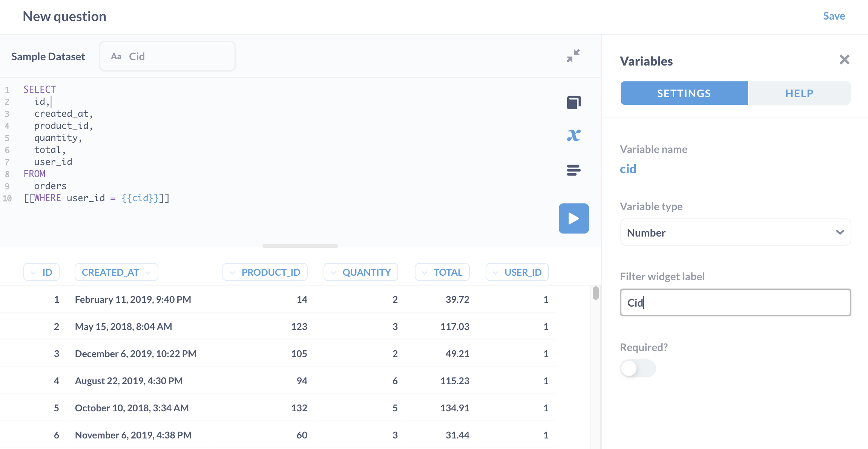868x449 pixels.
Task: Expand the ID column header menu
Action: (x=41, y=272)
